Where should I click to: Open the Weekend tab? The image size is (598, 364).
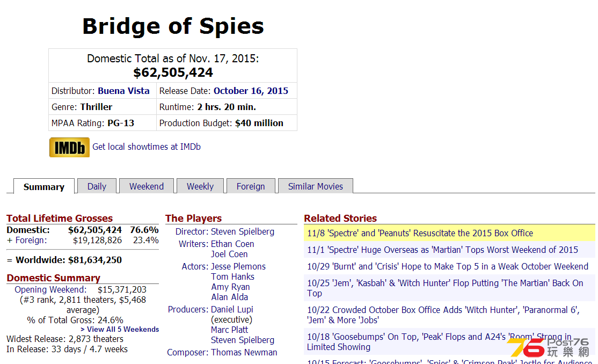tap(147, 186)
